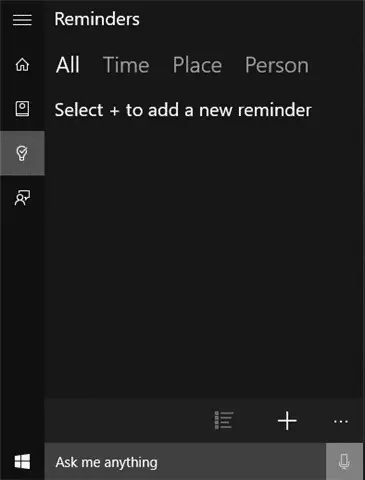The image size is (365, 480).
Task: Switch to the Time reminders tab
Action: [126, 65]
